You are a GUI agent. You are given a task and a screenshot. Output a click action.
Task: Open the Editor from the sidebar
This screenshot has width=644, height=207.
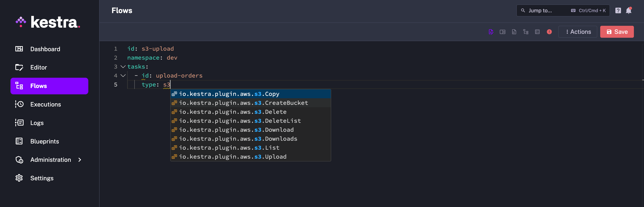[39, 67]
